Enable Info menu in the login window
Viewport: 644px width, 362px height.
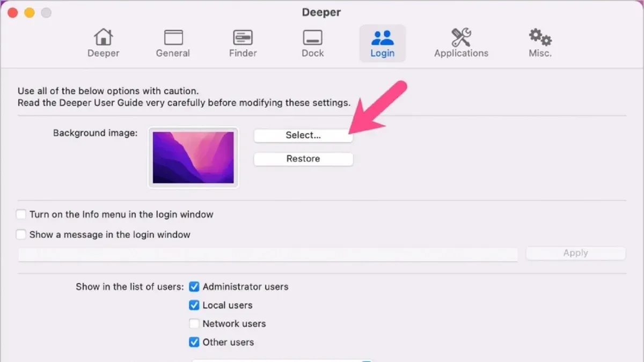pyautogui.click(x=21, y=215)
